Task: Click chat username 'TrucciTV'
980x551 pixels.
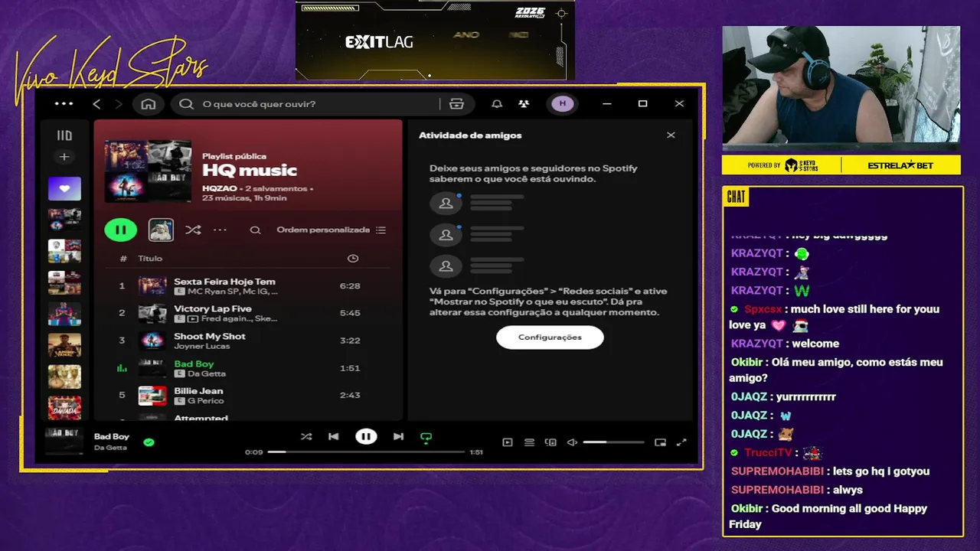Action: 768,453
